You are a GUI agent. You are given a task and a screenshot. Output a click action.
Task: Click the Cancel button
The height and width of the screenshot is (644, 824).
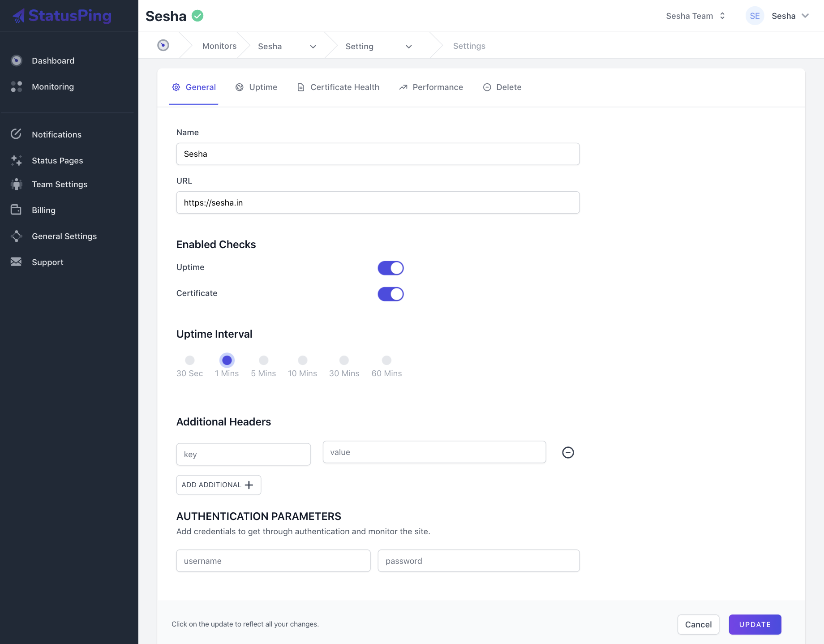(x=698, y=624)
